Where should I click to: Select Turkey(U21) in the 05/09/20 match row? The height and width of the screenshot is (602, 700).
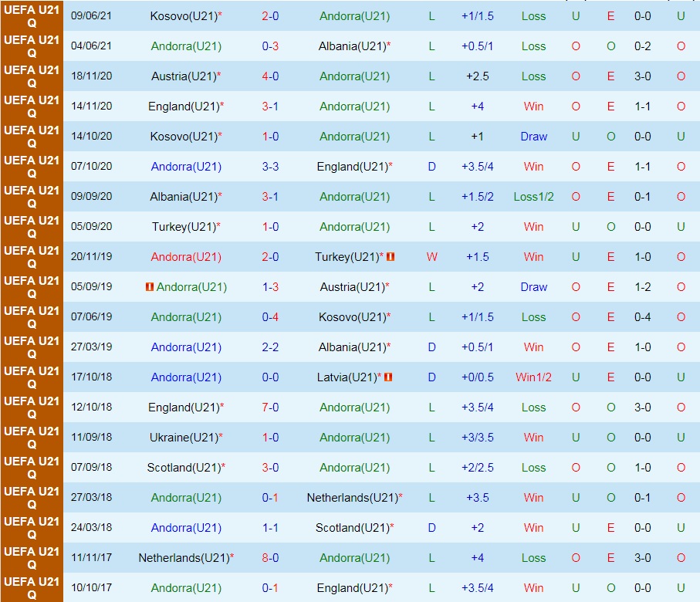[x=183, y=227]
